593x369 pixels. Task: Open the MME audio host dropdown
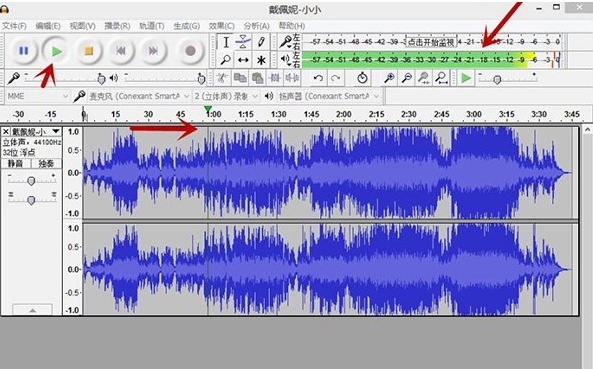[37, 96]
